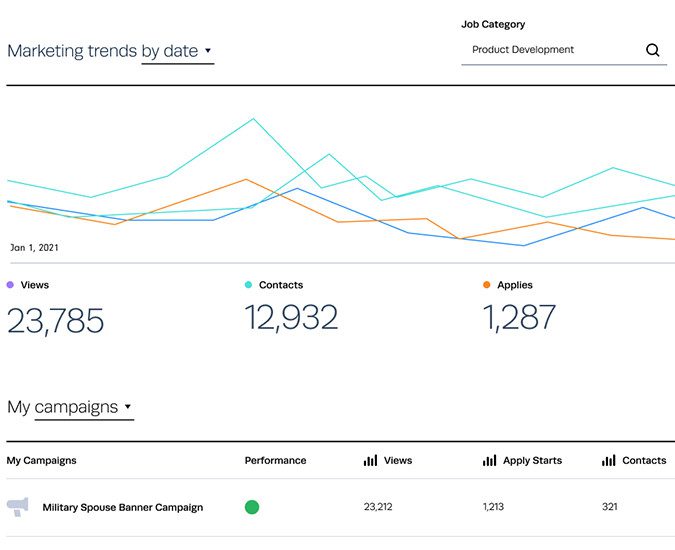
Task: Click the bar chart icon beside Apply Starts
Action: [x=489, y=461]
